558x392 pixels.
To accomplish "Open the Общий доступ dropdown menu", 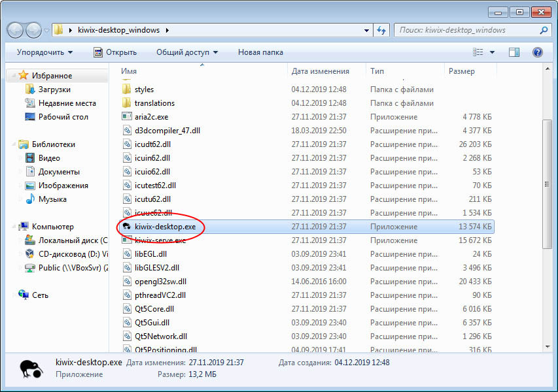I will (x=187, y=52).
